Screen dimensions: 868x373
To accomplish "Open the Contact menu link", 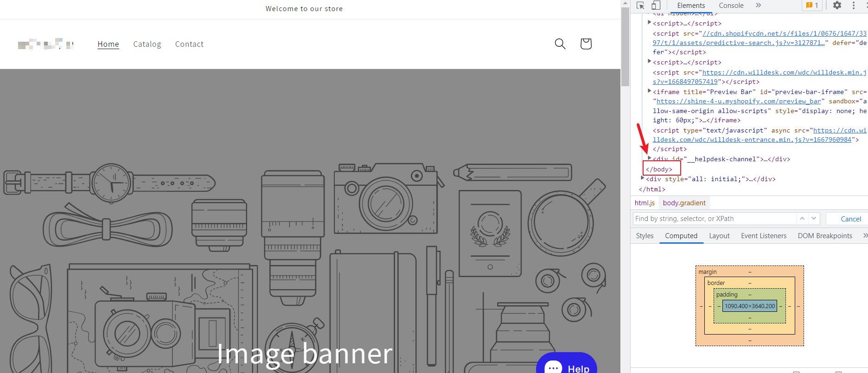I will [189, 44].
